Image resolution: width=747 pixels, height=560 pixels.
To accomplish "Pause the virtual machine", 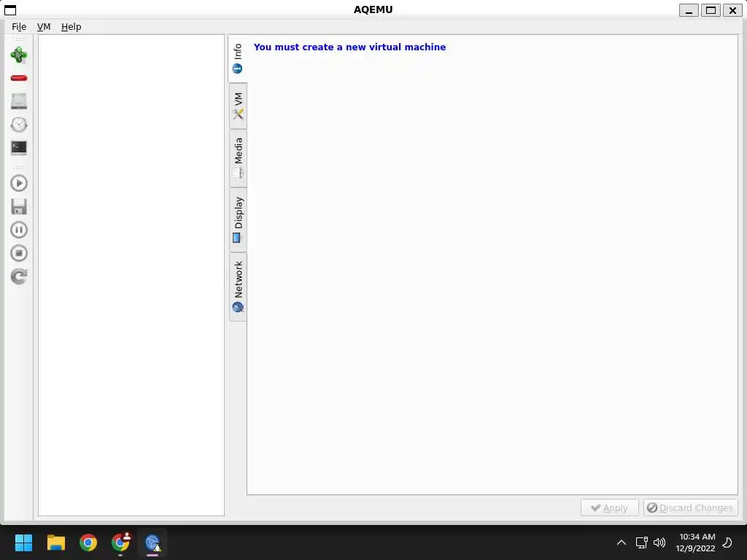I will (x=19, y=230).
